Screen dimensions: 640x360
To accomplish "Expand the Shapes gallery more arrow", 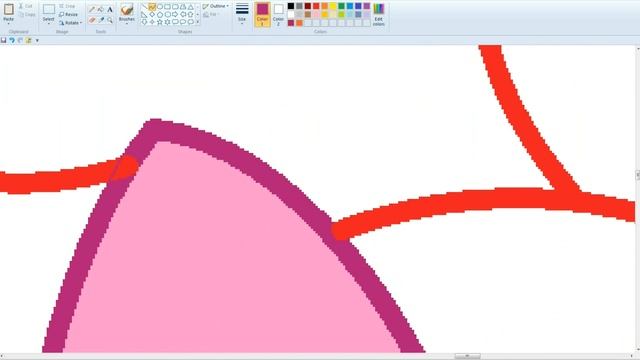I will click(198, 22).
